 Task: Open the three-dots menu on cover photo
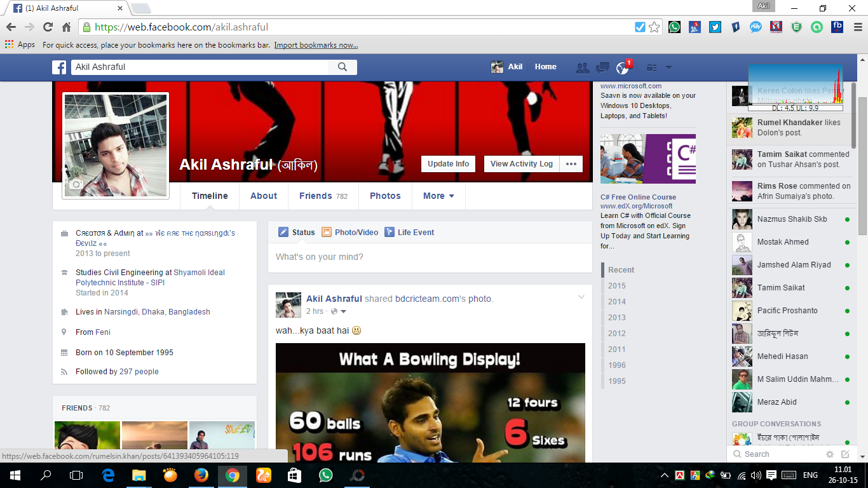pyautogui.click(x=571, y=164)
